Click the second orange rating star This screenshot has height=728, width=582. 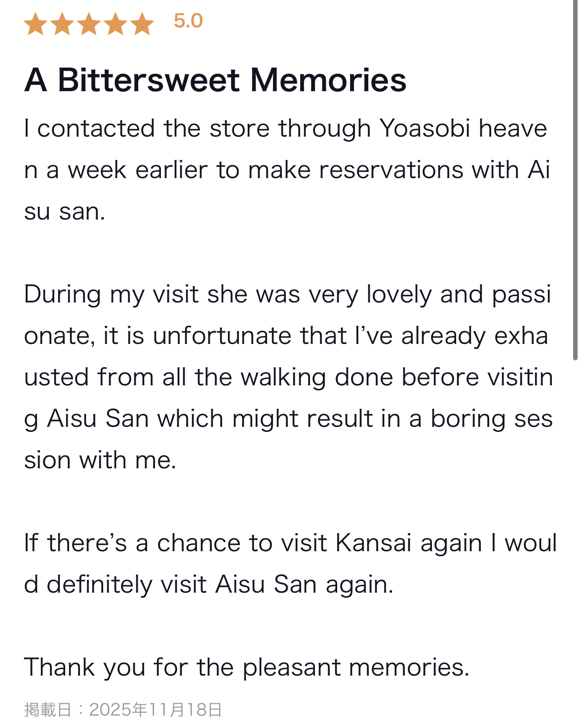click(62, 24)
